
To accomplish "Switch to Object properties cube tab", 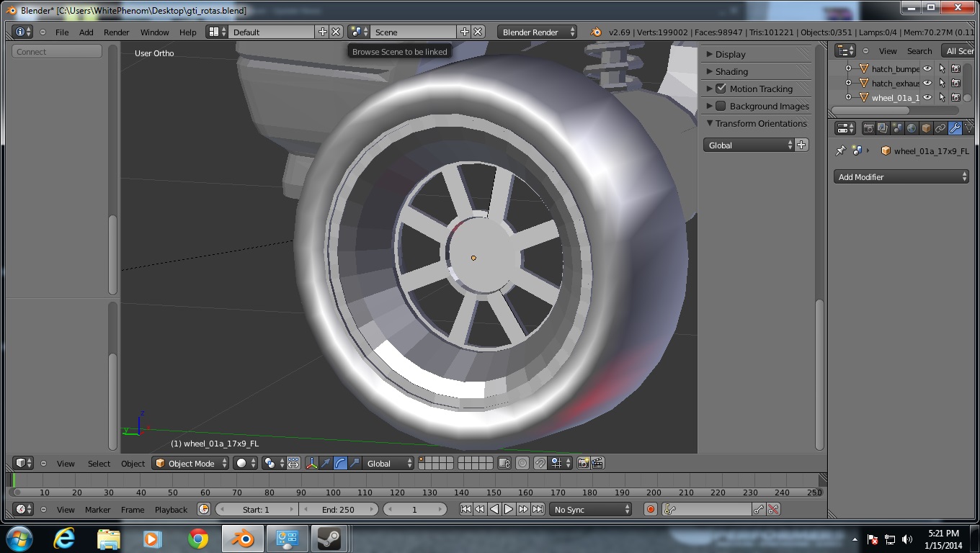I will click(926, 128).
